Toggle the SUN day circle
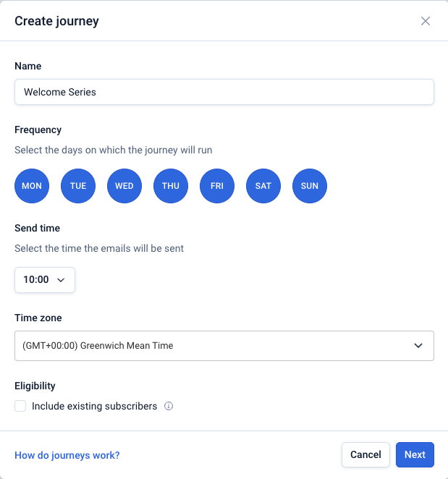The image size is (448, 479). click(310, 186)
